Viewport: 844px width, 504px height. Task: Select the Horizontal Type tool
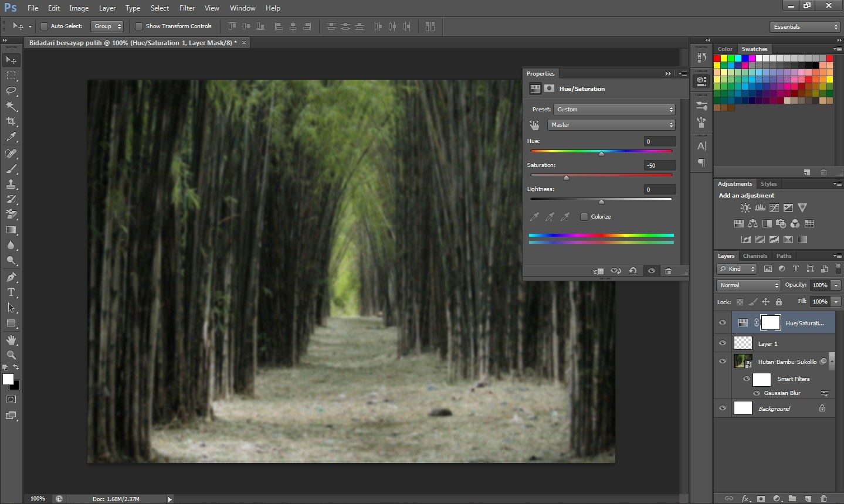point(11,292)
